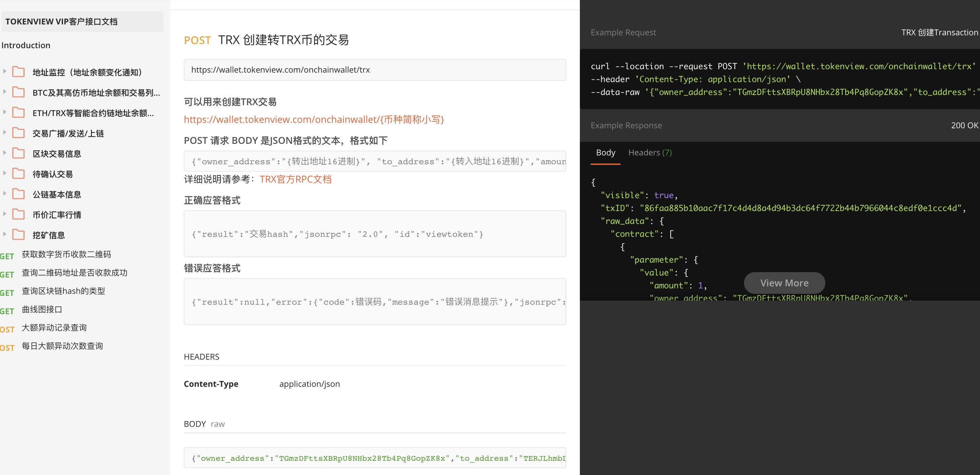Click the folder icon for 地址监控
980x475 pixels.
pyautogui.click(x=18, y=72)
